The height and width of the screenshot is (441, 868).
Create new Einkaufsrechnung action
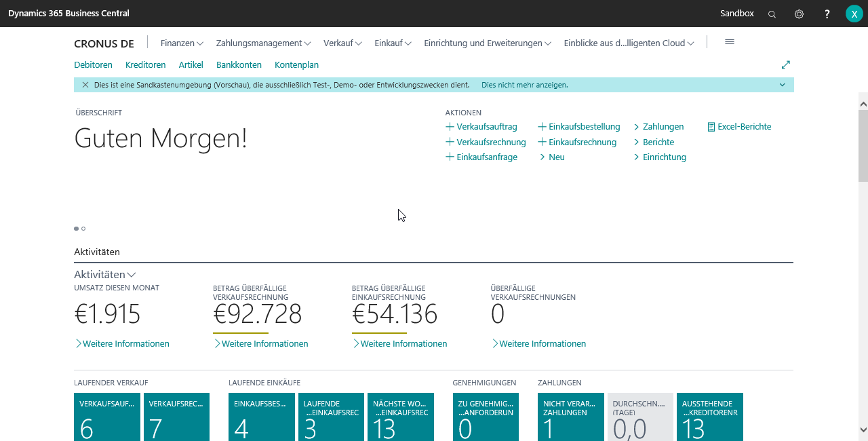(577, 142)
